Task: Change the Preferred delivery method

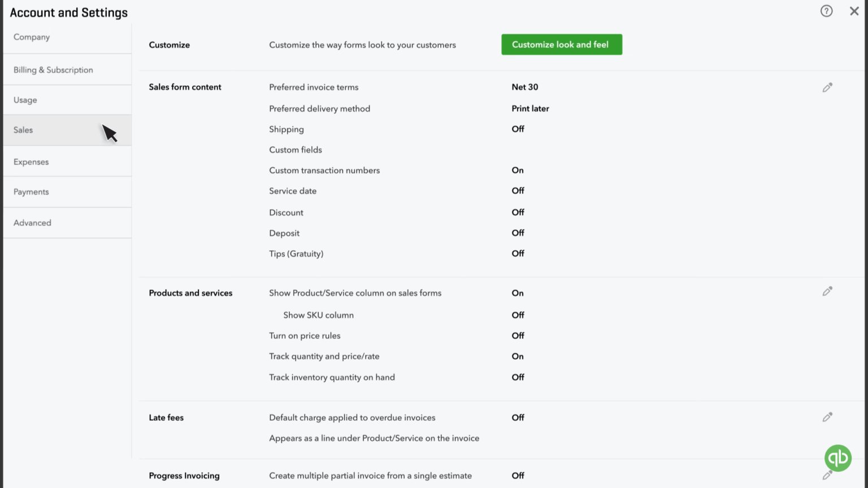Action: (530, 108)
